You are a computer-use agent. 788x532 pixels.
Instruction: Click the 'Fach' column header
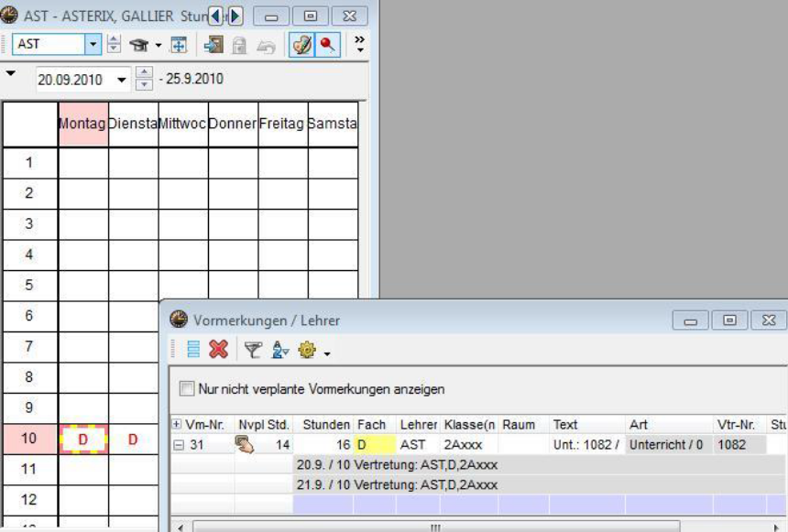click(371, 426)
